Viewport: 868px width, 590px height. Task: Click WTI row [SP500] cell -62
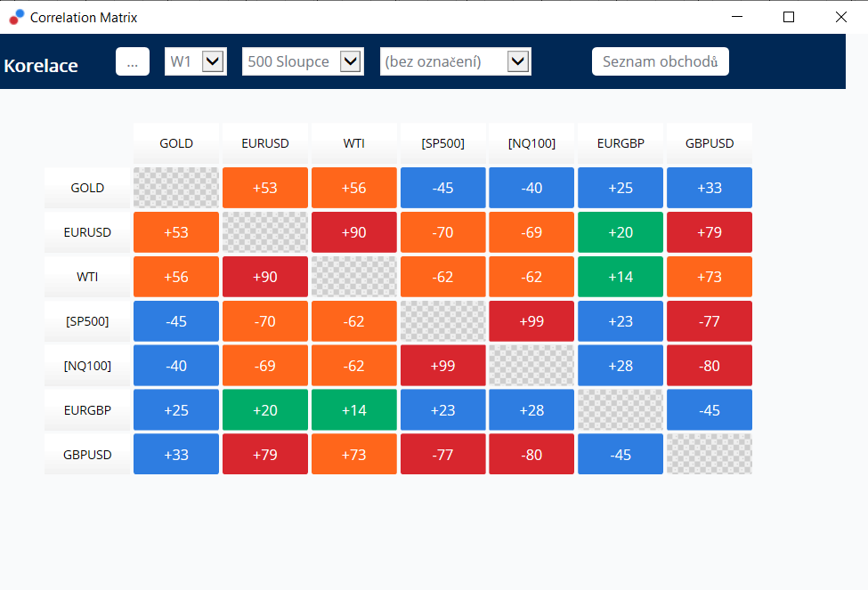[x=442, y=277]
